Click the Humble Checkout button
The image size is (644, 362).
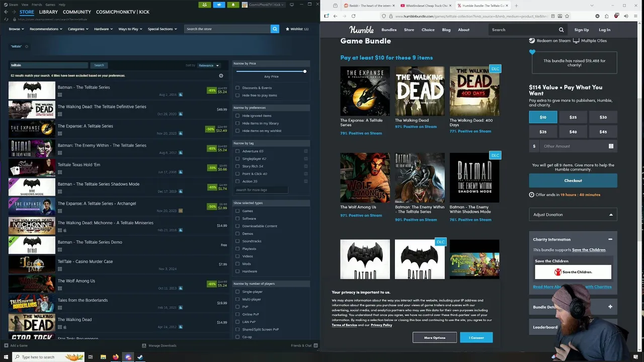(x=573, y=180)
